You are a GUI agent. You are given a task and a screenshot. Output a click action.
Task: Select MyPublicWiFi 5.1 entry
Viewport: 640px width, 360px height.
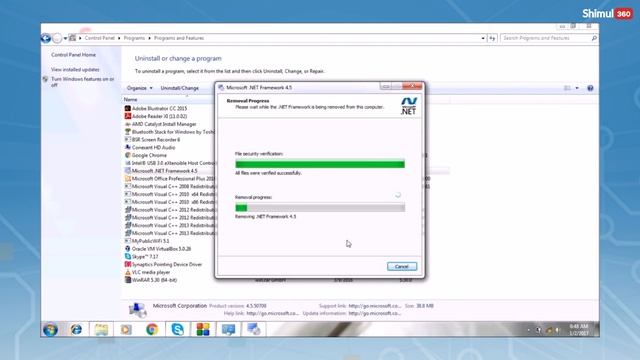click(150, 241)
